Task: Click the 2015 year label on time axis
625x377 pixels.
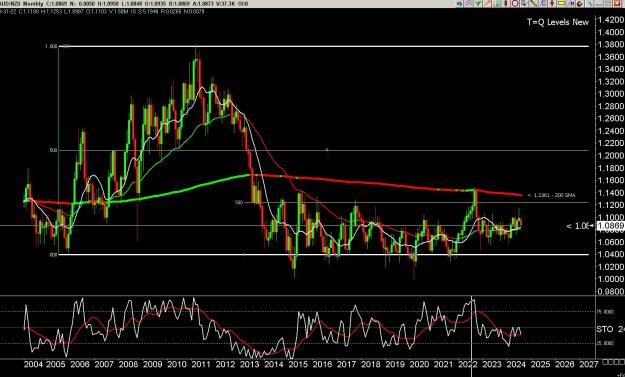Action: click(299, 364)
